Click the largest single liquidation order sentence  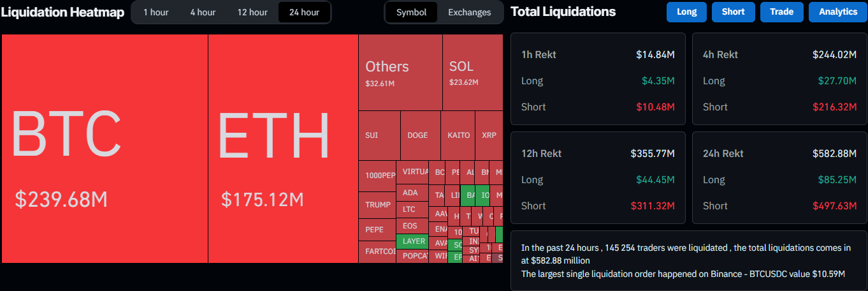683,274
